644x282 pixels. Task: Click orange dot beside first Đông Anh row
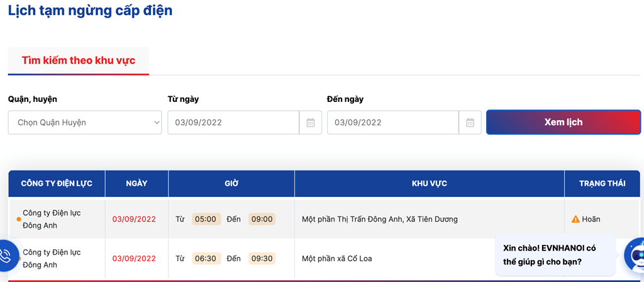(x=18, y=220)
